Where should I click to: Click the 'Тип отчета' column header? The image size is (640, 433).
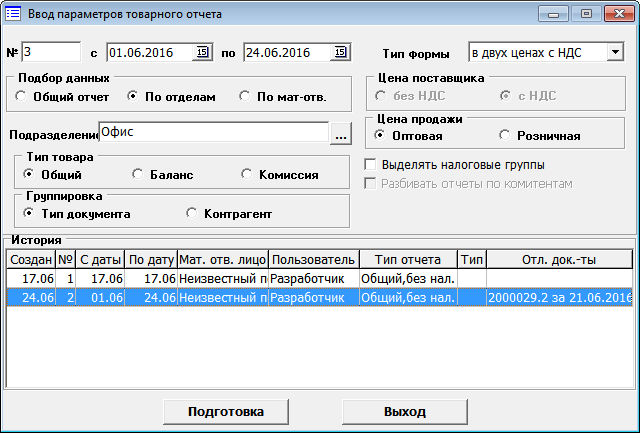point(407,260)
